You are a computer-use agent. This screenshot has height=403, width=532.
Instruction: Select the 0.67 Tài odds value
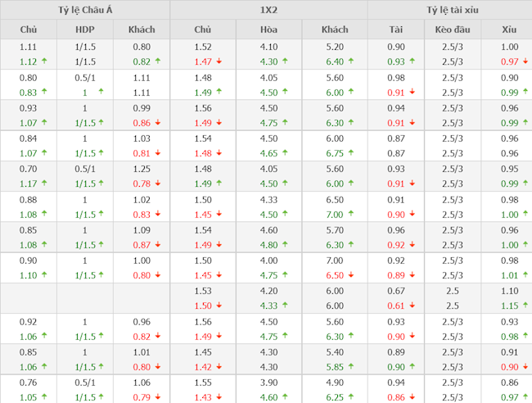396,291
